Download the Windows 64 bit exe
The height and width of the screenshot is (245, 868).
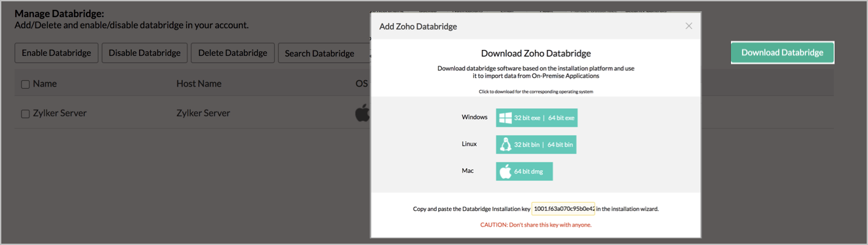561,118
